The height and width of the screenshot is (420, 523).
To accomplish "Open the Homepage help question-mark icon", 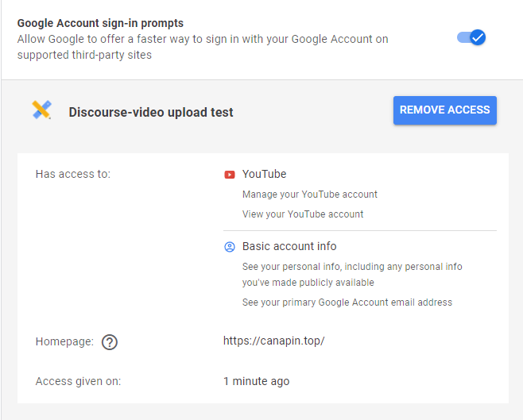I will [x=110, y=342].
